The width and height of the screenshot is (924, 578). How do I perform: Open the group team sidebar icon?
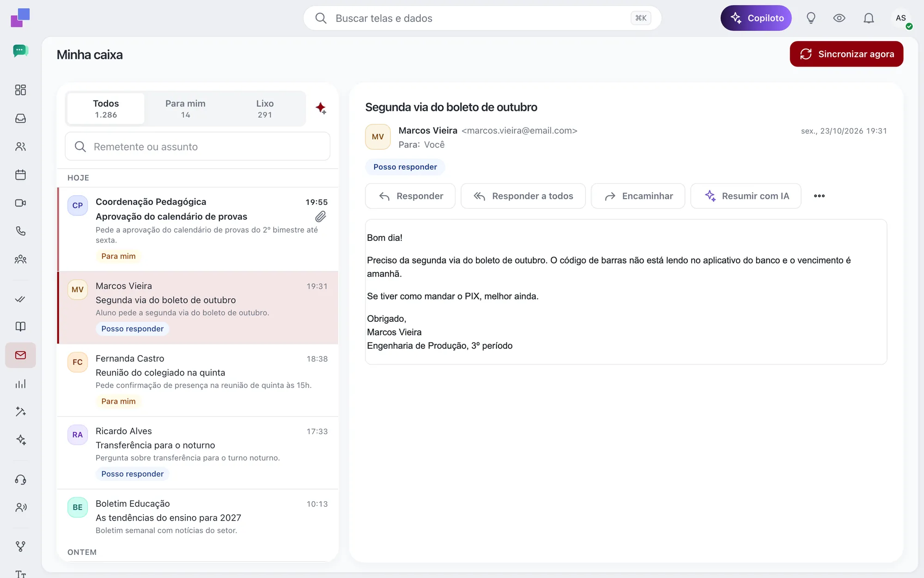point(20,259)
